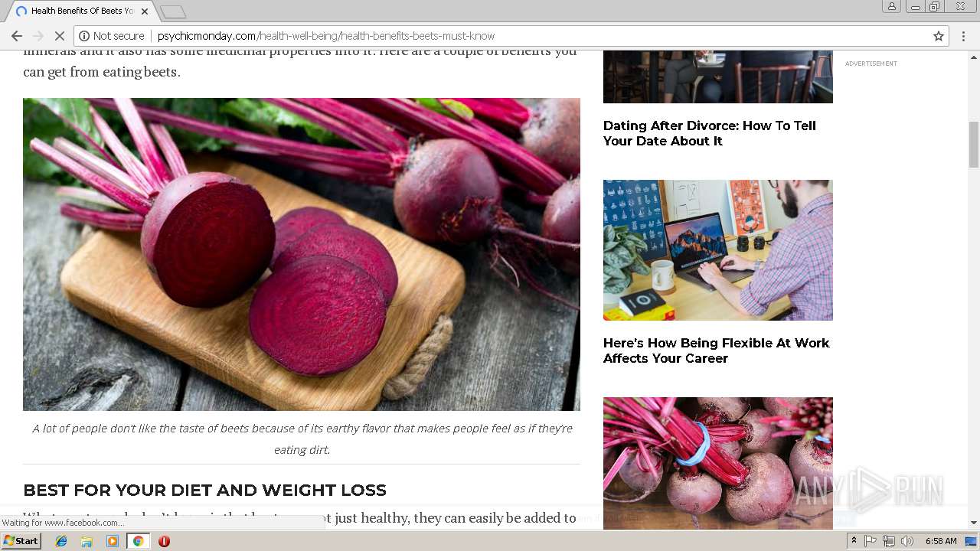Click the browser back arrow

click(17, 36)
